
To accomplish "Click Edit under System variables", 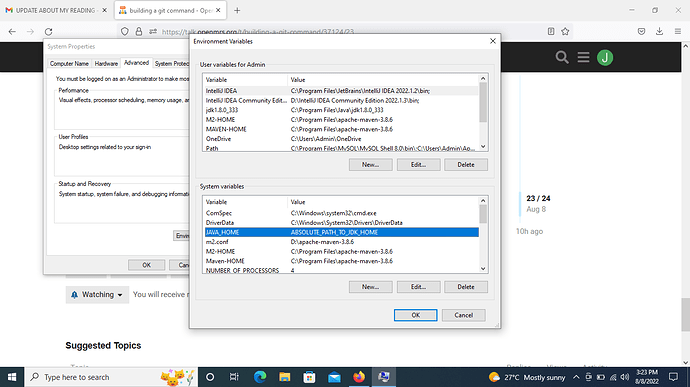I will coord(418,287).
